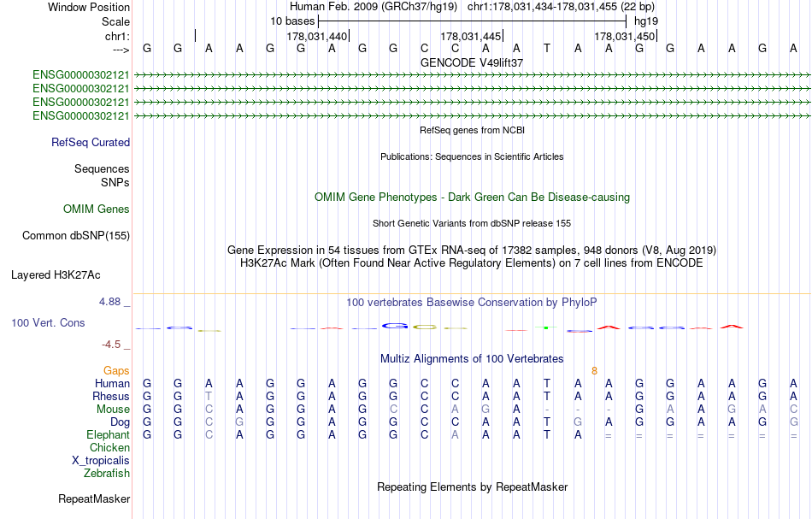The height and width of the screenshot is (519, 812).
Task: Click the Zebrafish row label
Action: (x=107, y=473)
